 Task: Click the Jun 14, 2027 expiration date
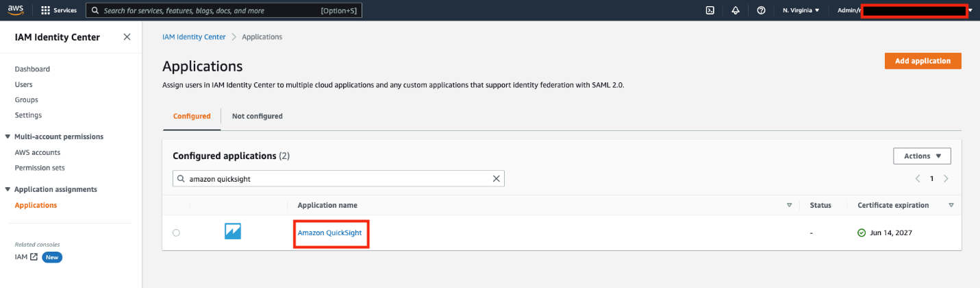click(890, 233)
